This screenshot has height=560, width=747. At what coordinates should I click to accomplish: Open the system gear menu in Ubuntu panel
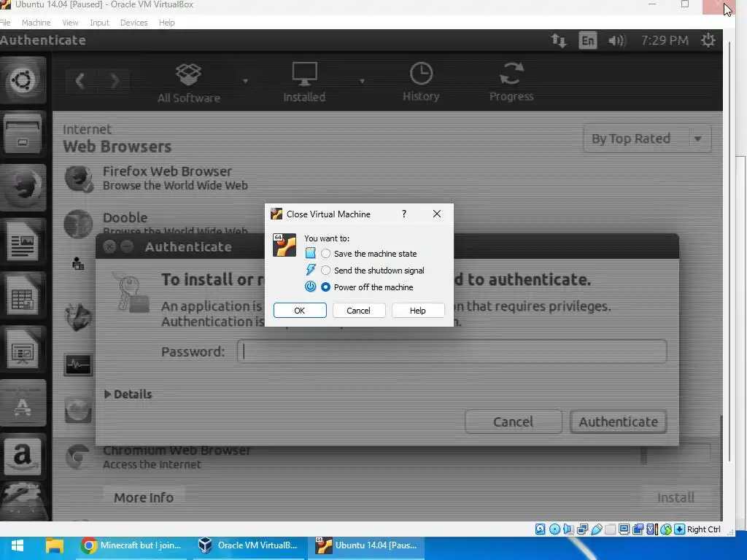[x=708, y=40]
